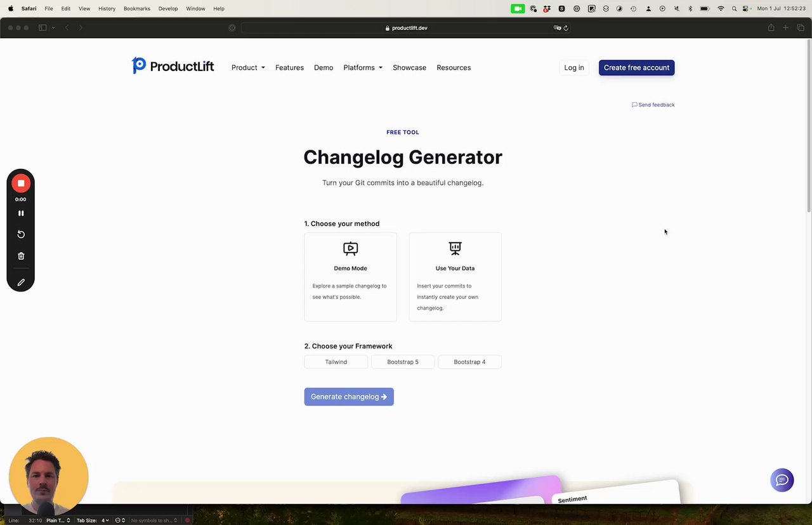
Task: Open a new Safari tab with plus icon
Action: click(785, 28)
